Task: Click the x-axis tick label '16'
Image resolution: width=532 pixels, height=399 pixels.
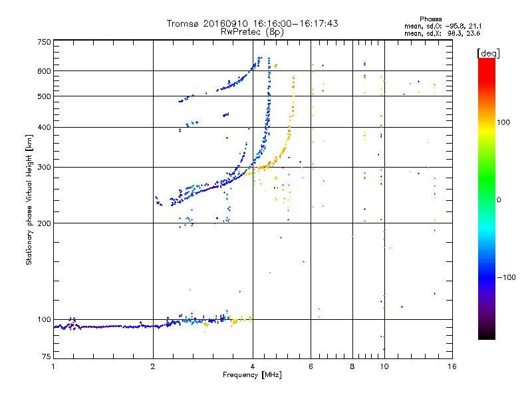Action: 452,366
